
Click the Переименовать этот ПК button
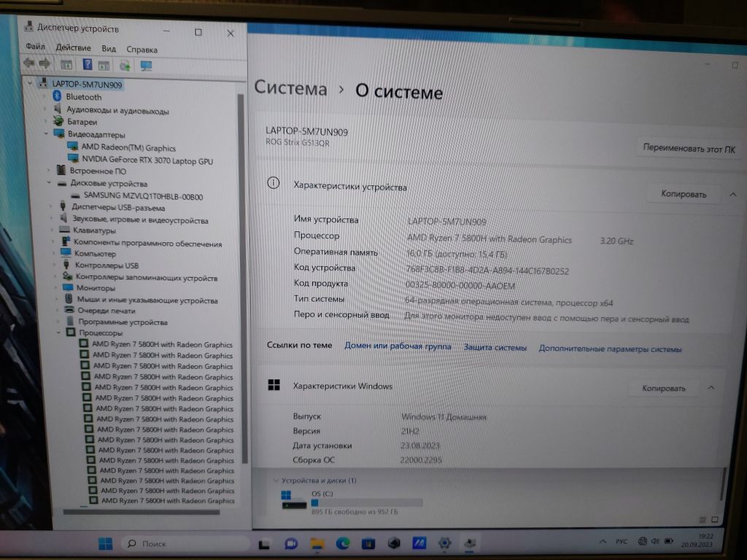[x=689, y=149]
